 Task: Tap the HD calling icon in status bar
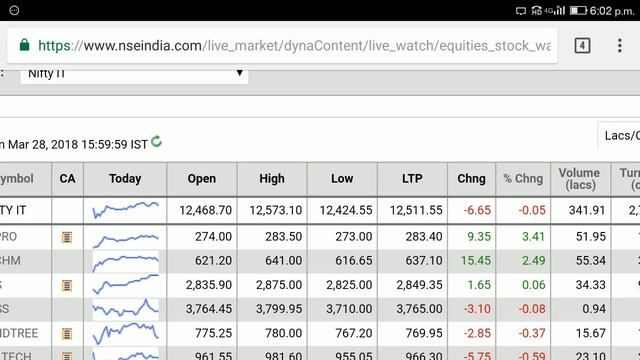coord(537,11)
